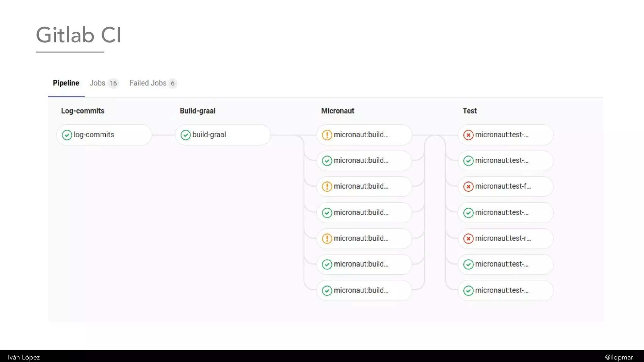This screenshot has height=362, width=644.
Task: Click the Iván López footer name
Action: pyautogui.click(x=24, y=357)
